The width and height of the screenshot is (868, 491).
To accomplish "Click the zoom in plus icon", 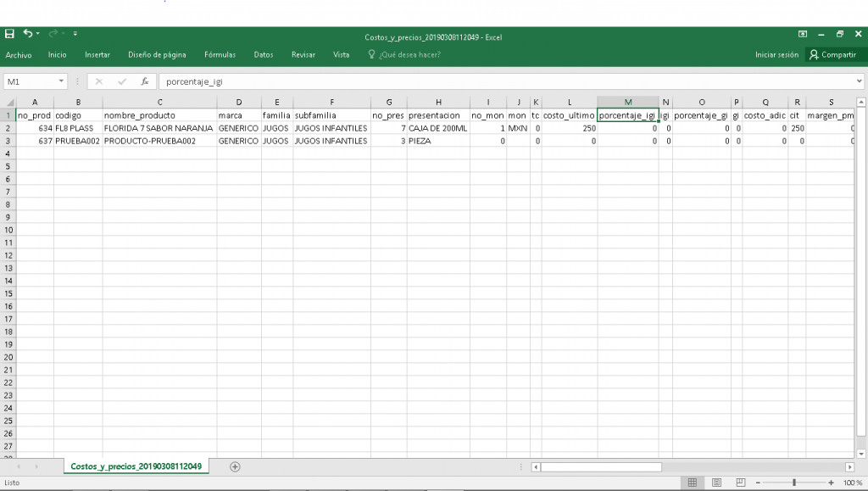I will tap(831, 483).
